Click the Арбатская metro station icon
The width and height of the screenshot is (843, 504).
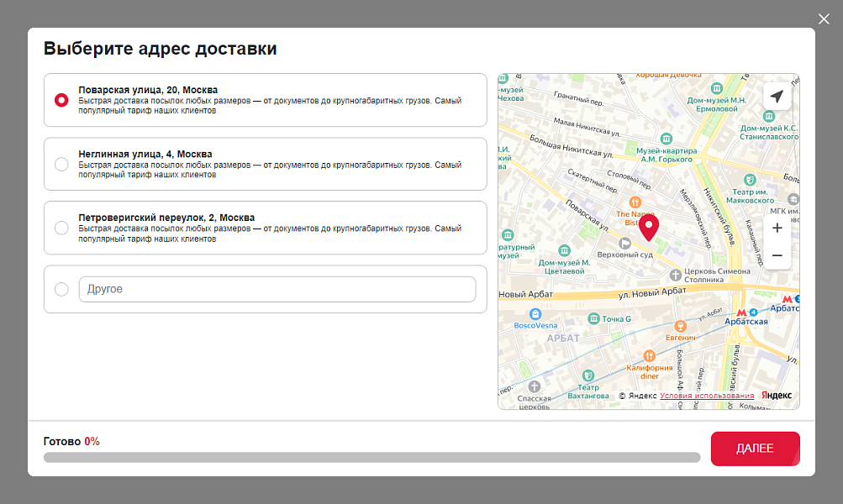click(741, 312)
